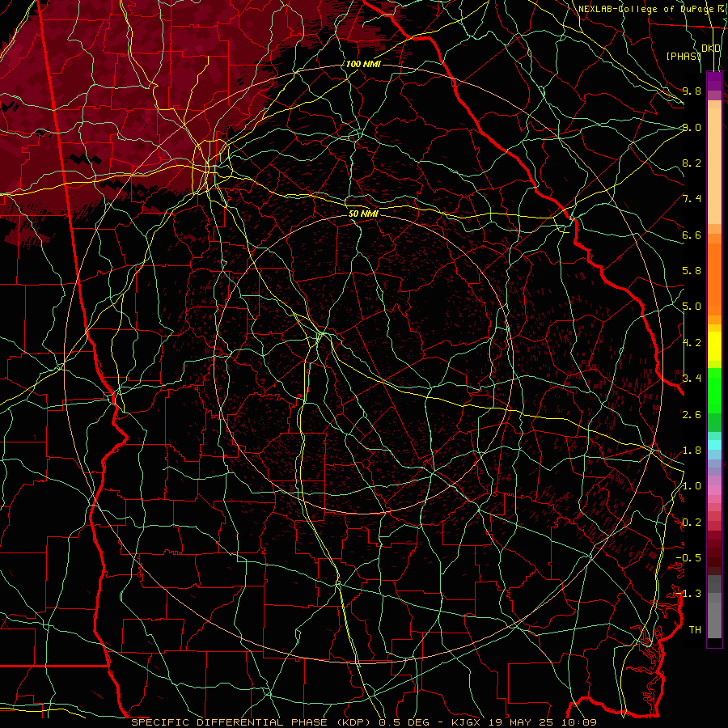Click the yellow segment of color bar

click(x=714, y=346)
